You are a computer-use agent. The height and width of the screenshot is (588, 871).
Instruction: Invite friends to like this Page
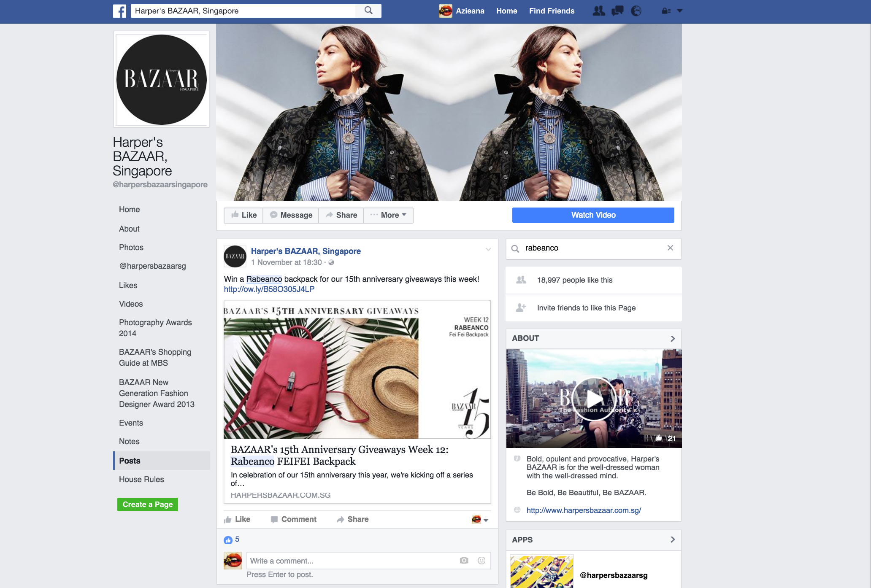click(587, 308)
